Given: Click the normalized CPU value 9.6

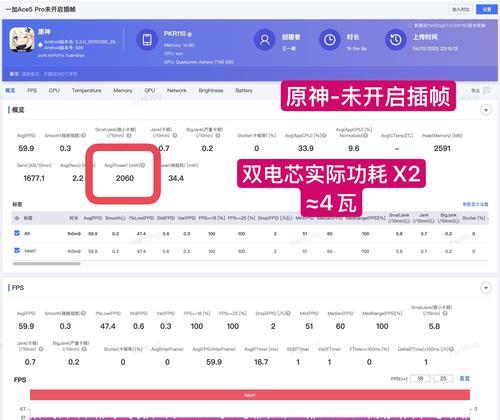Looking at the screenshot, I should tap(353, 148).
